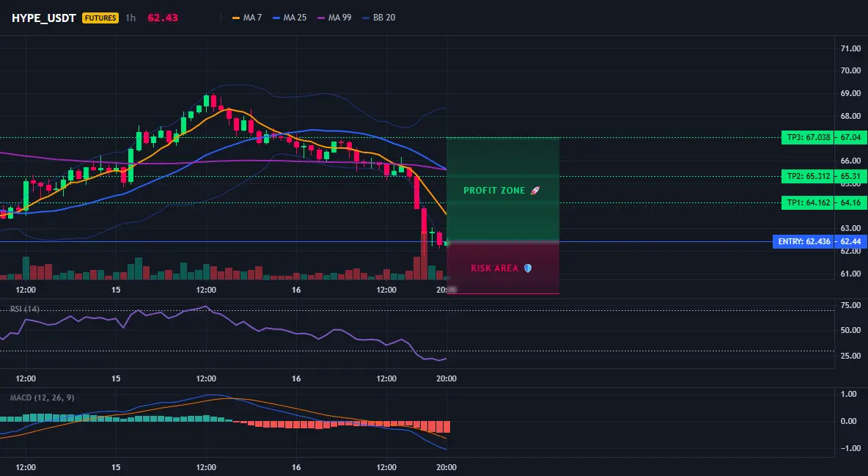
Task: Toggle the MA 7 legend entry
Action: (247, 18)
